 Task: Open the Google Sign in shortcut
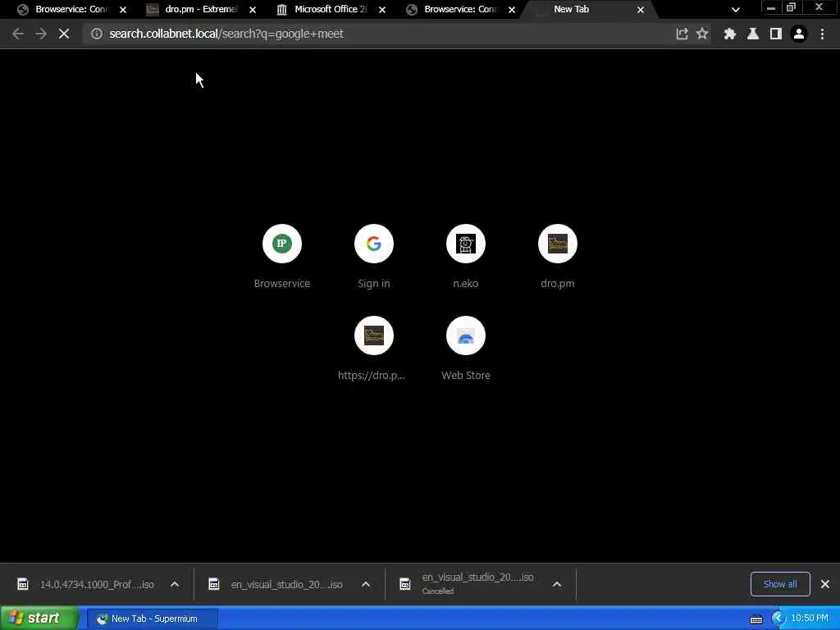(x=374, y=257)
